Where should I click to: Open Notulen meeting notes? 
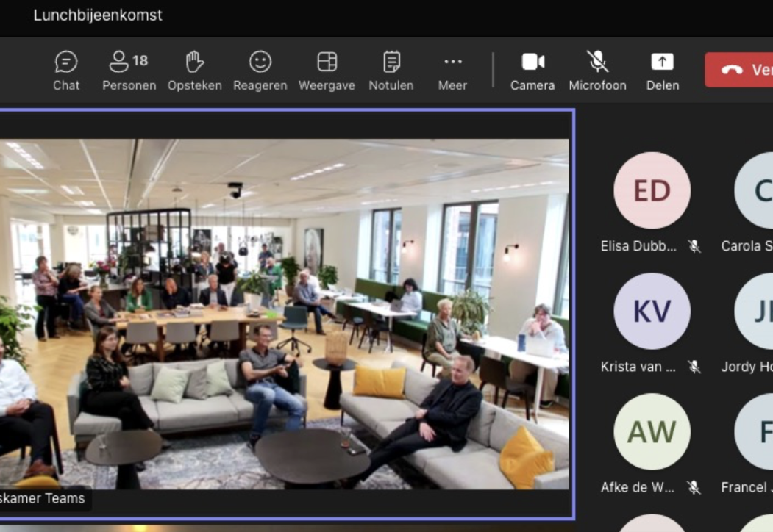pos(391,71)
